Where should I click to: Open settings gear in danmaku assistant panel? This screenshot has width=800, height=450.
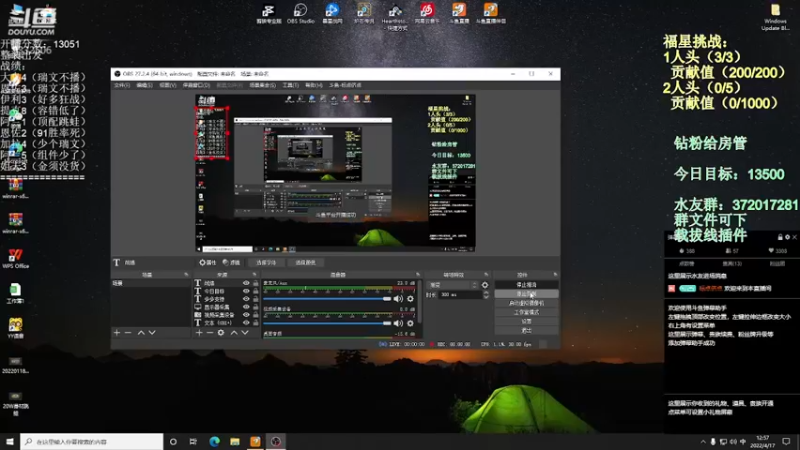[787, 237]
